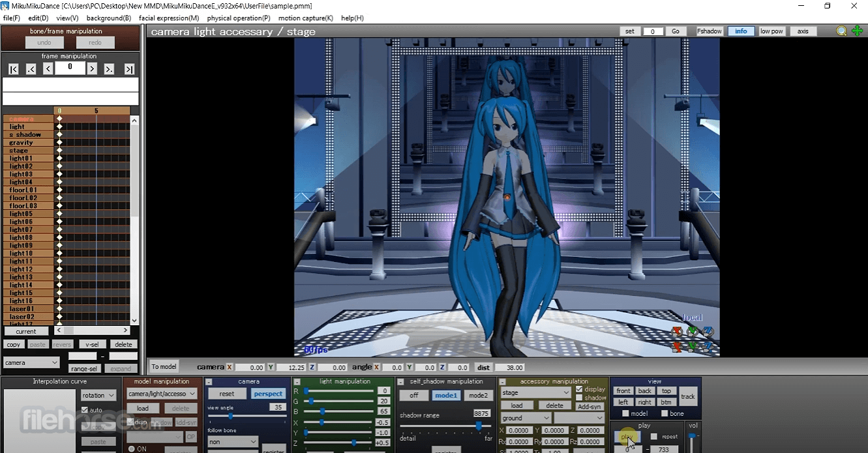Select the gravity track row

pos(29,143)
